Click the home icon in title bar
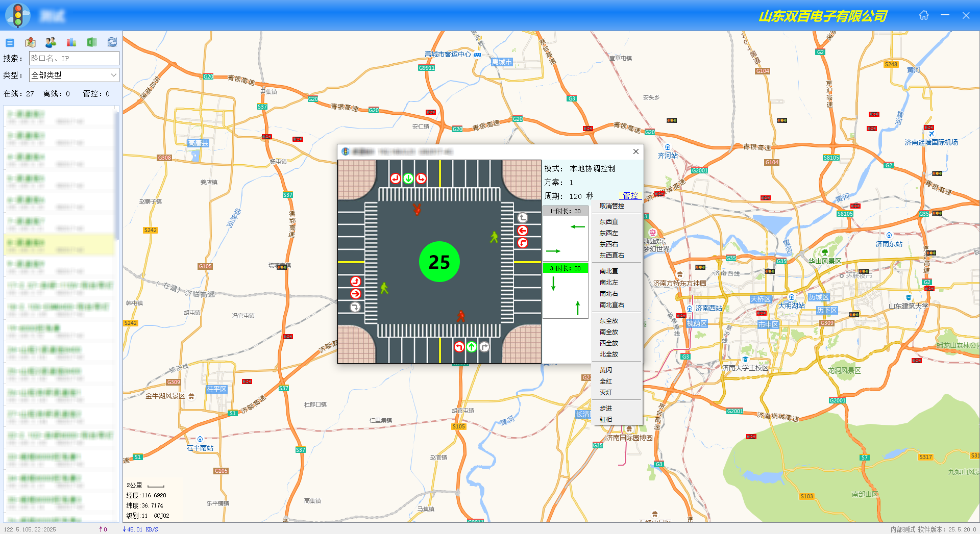Screen dimensions: 980x534 click(x=923, y=15)
